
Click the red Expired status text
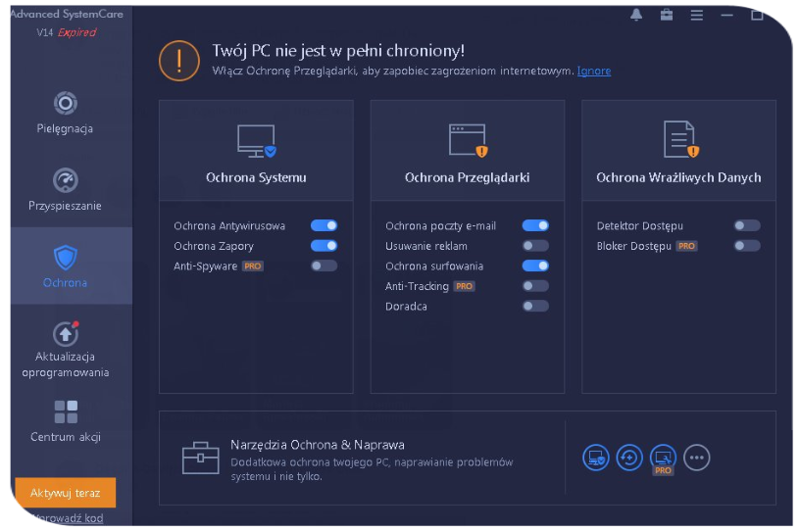point(76,32)
